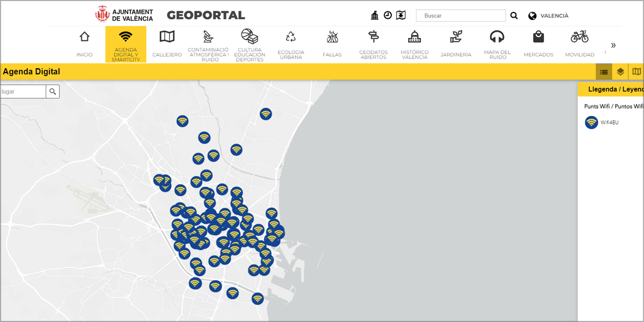Toggle the basemap panel button

coord(636,72)
